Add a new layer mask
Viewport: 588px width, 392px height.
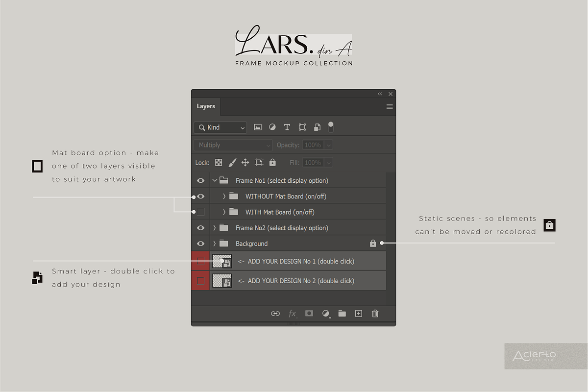(309, 313)
